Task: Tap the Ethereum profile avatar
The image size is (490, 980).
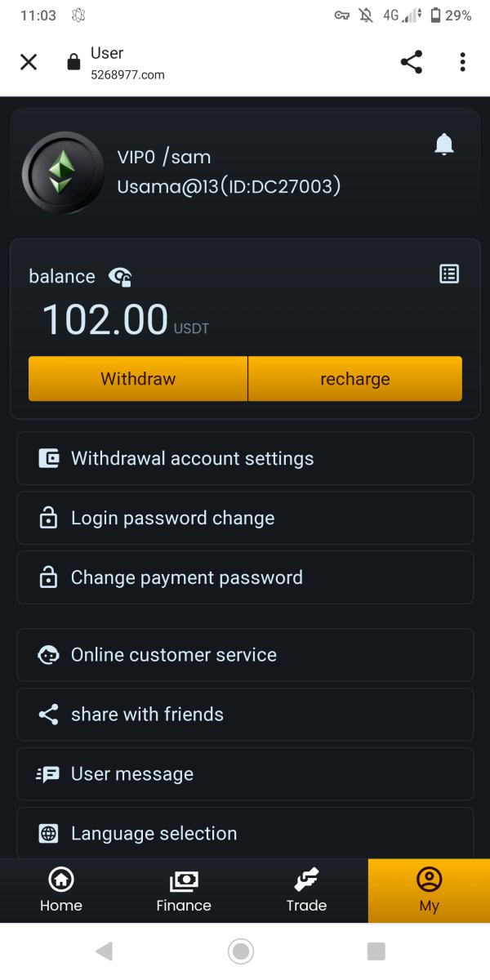Action: pos(63,172)
